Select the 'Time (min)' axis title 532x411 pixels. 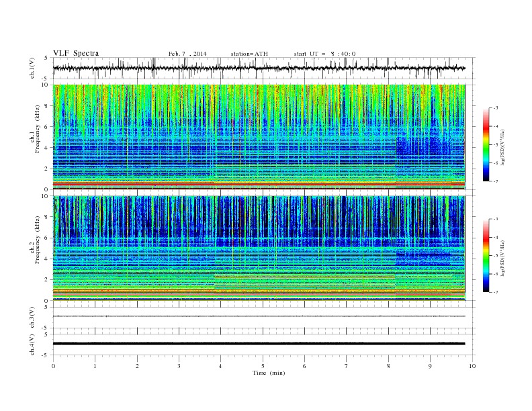tap(269, 373)
